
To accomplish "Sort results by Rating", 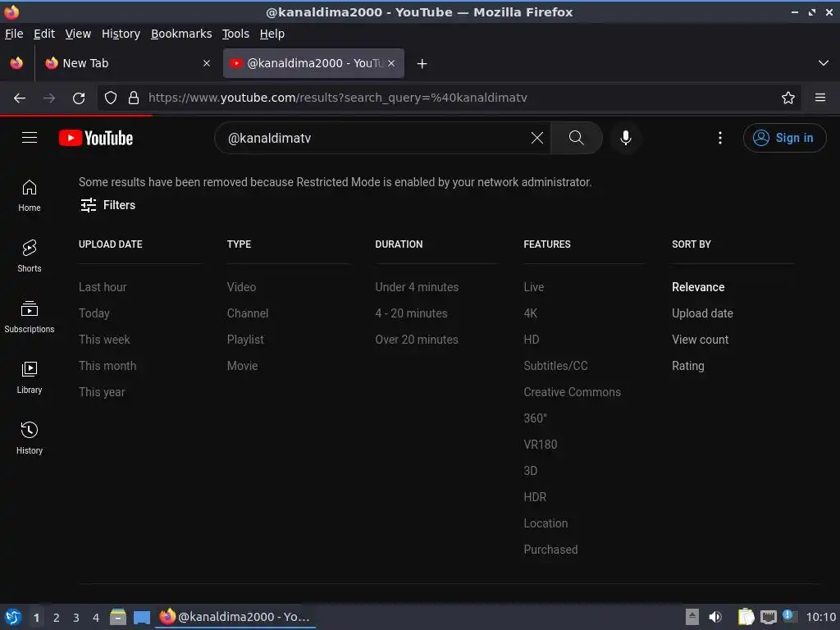I will [688, 365].
